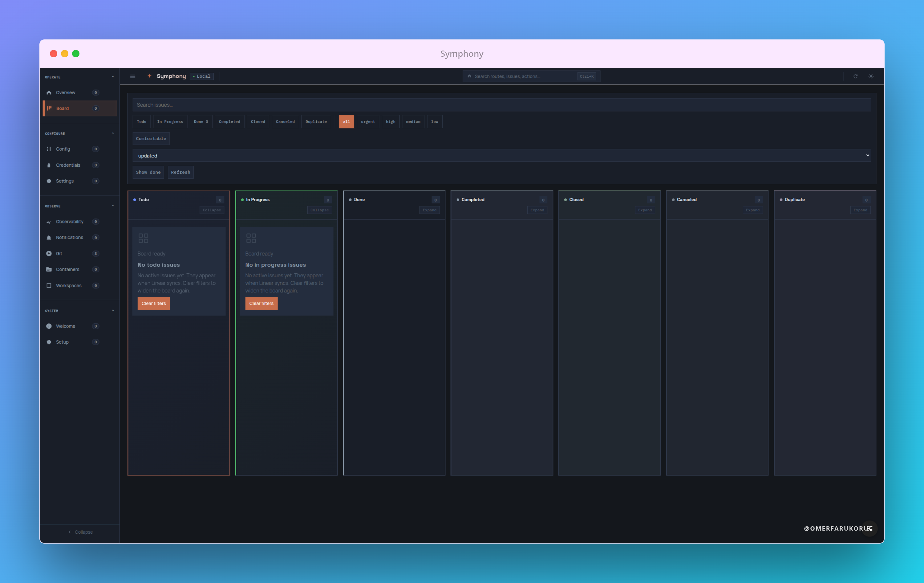924x583 pixels.
Task: Click the Git count badge 3
Action: tap(95, 253)
